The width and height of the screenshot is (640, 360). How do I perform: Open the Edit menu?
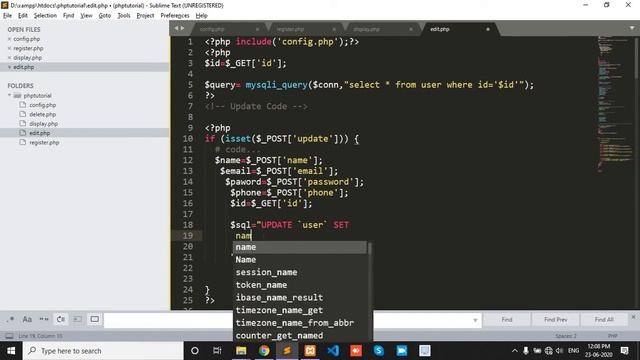(23, 16)
